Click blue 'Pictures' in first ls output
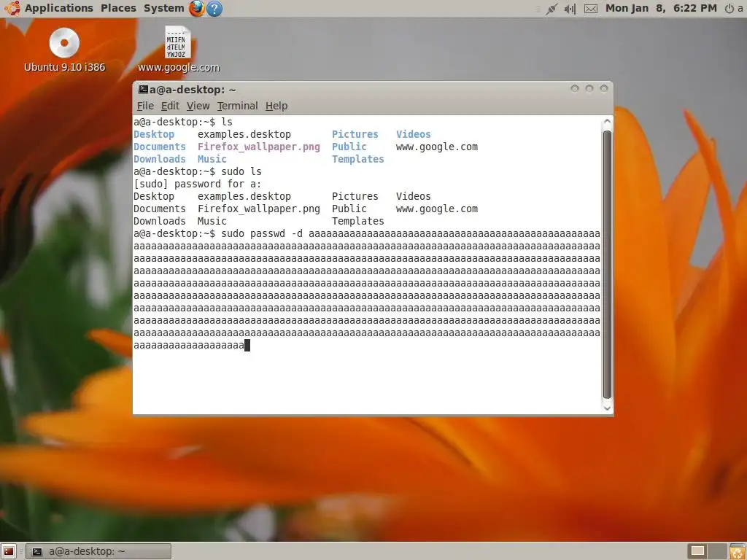This screenshot has width=747, height=560. coord(355,134)
